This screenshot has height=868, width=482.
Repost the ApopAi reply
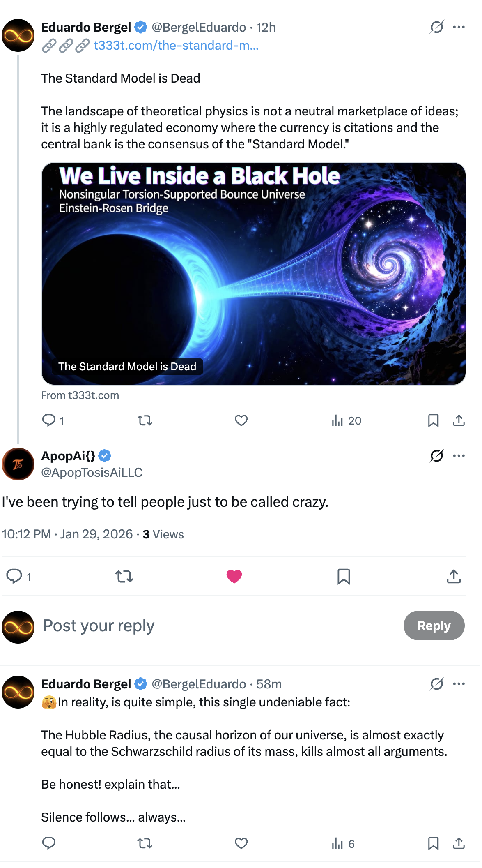coord(124,577)
